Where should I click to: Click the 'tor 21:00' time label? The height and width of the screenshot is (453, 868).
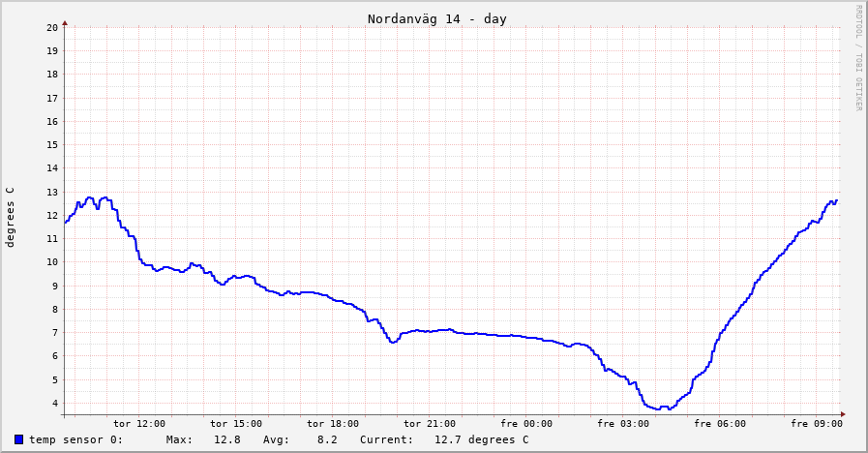click(430, 423)
